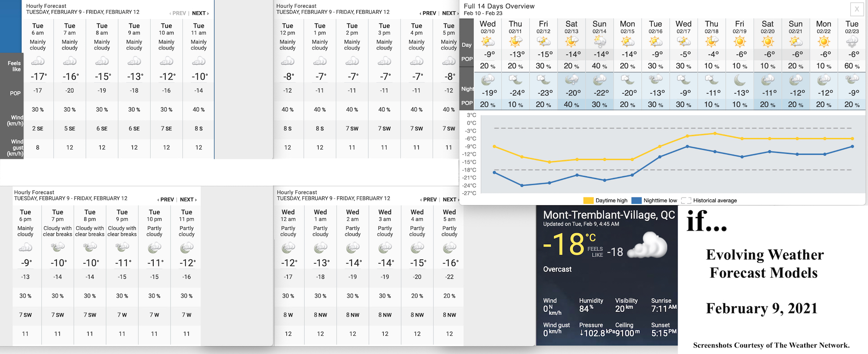
Task: Click the Tue 12 pm cloud icon
Action: [288, 61]
